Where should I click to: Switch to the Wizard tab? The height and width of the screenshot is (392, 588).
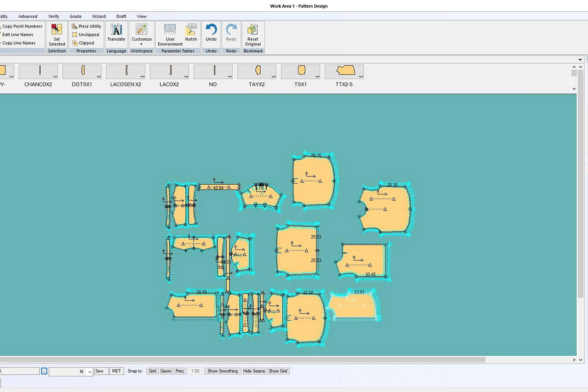pos(99,16)
